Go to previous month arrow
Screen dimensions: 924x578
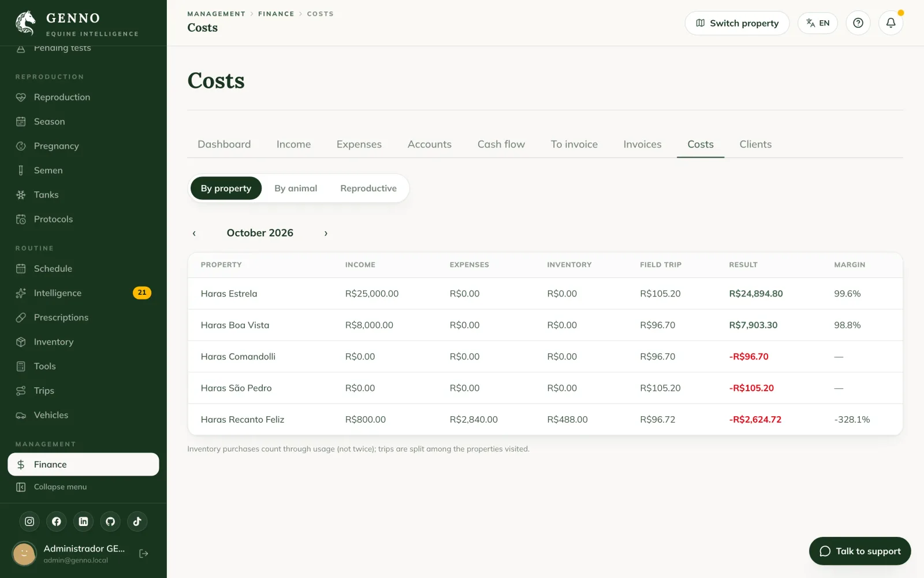point(194,233)
